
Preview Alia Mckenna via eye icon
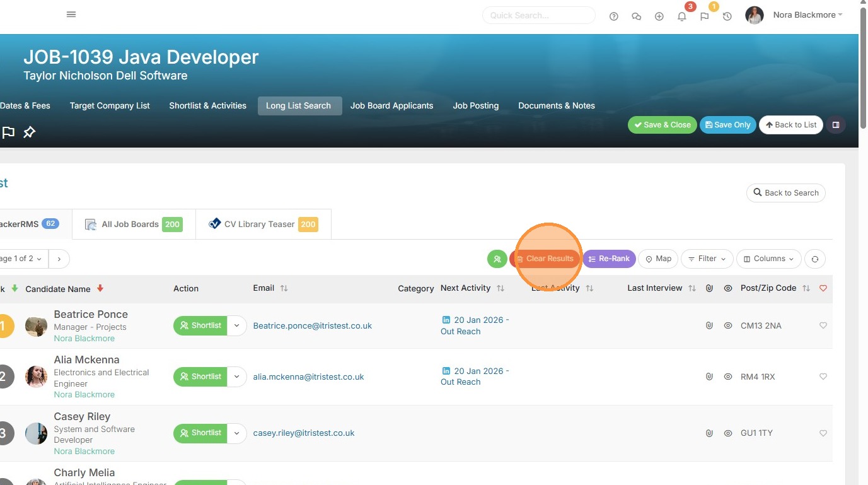tap(728, 377)
